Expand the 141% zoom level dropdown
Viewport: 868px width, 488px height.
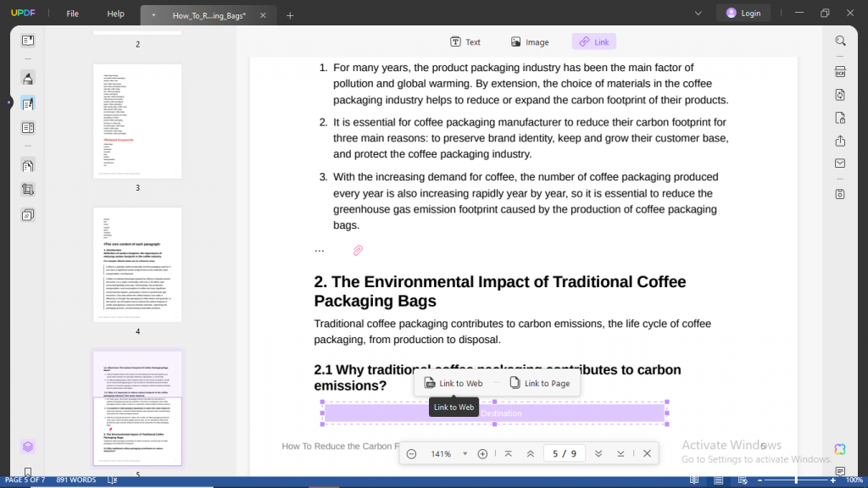[465, 454]
